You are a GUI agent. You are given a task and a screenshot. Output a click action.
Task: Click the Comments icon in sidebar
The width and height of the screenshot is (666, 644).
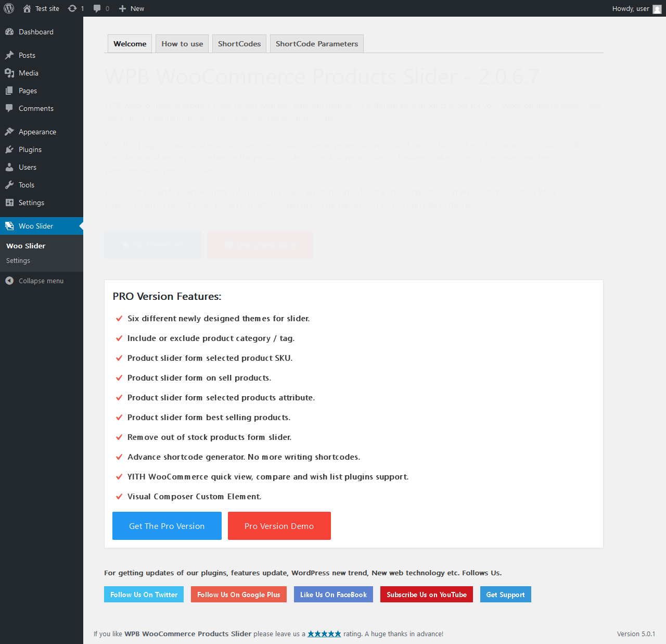pos(9,108)
